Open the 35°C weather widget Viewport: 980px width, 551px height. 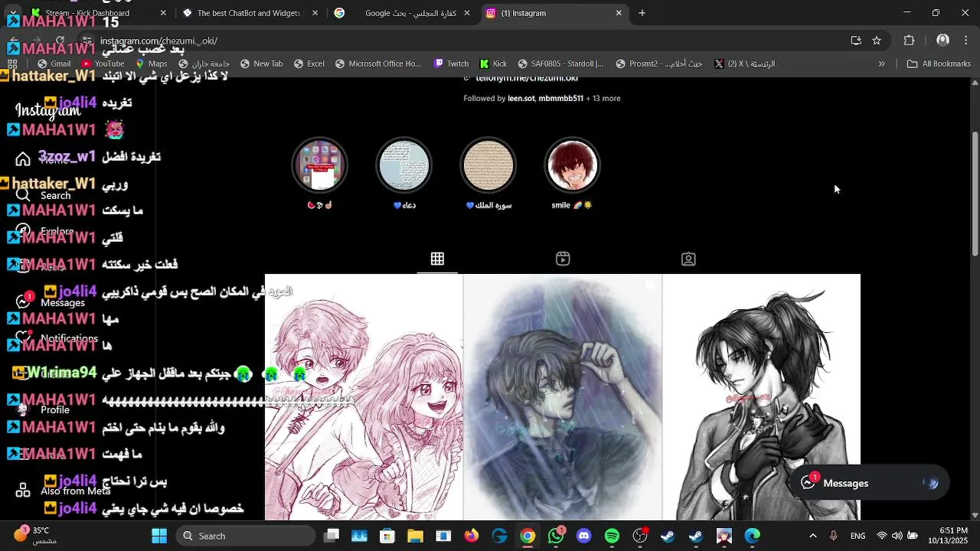(36, 535)
